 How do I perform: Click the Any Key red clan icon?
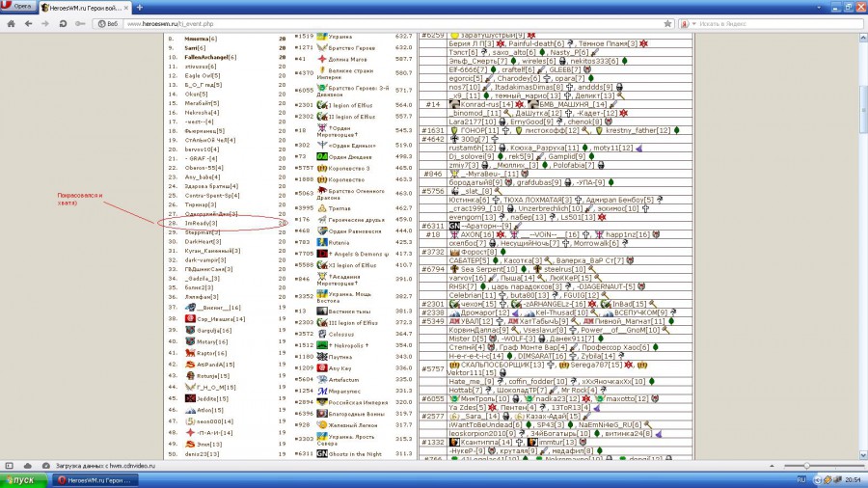pyautogui.click(x=321, y=368)
